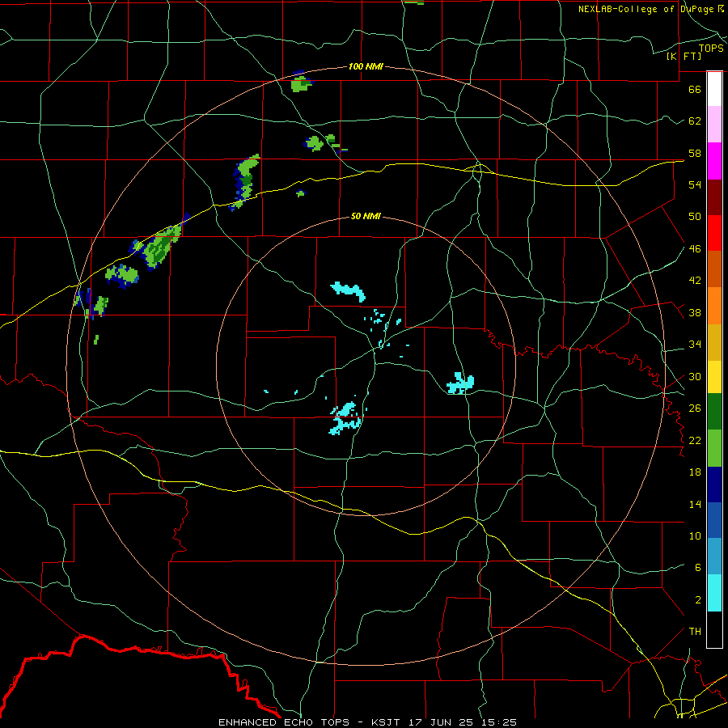Pick the magenta legend color block
728x728 pixels.
coord(714,161)
